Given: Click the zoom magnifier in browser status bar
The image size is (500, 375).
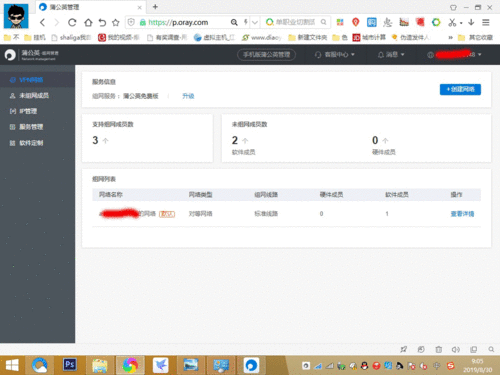Looking at the screenshot, I should [x=491, y=349].
